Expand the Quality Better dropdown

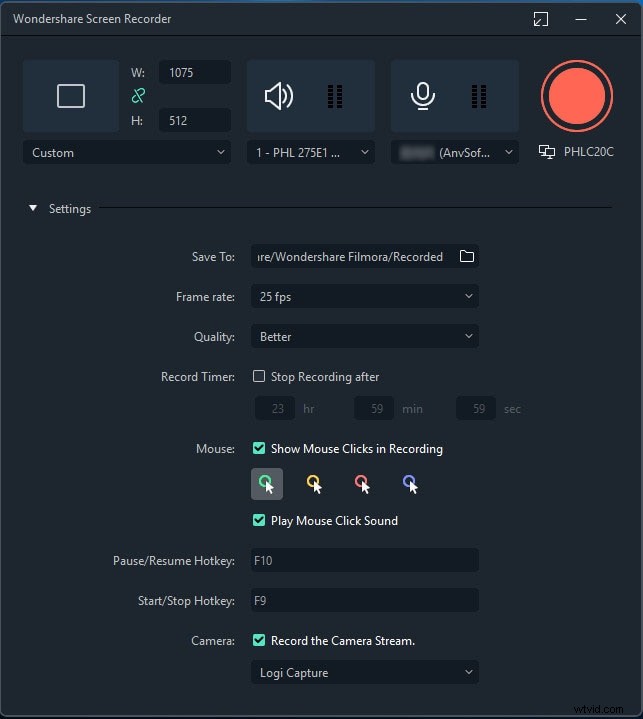[364, 337]
